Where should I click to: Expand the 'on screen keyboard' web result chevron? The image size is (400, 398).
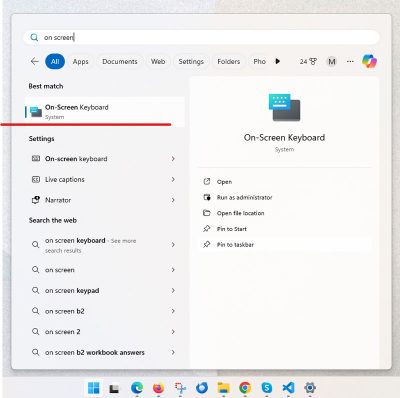point(173,245)
